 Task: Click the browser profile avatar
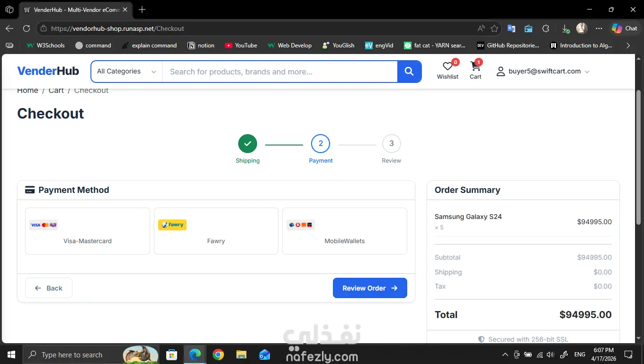point(582,28)
